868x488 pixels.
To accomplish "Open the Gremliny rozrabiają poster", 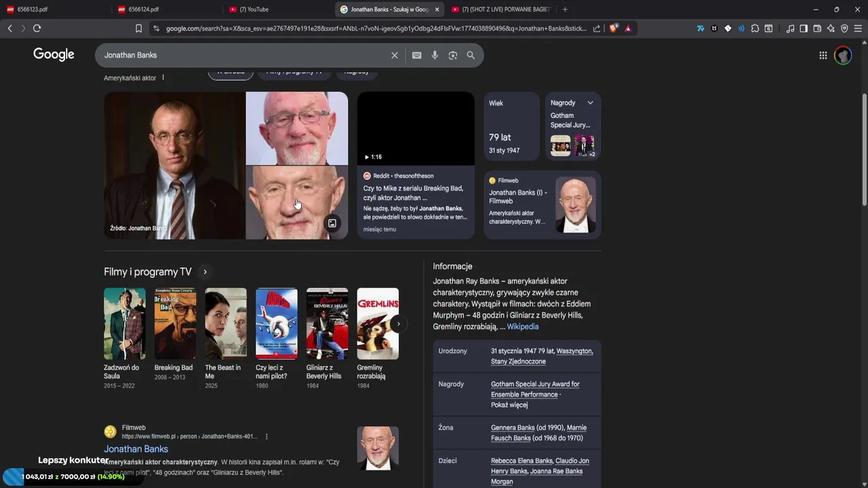I will (378, 324).
